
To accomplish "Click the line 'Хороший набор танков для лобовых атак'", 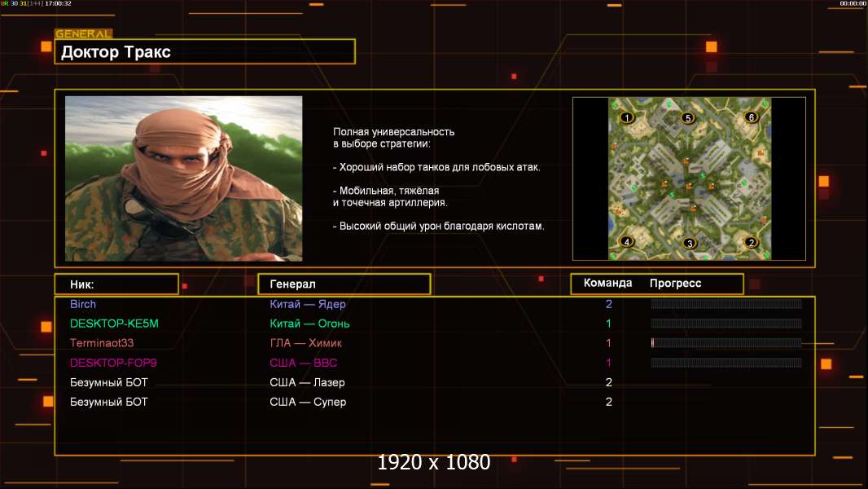I will 436,167.
